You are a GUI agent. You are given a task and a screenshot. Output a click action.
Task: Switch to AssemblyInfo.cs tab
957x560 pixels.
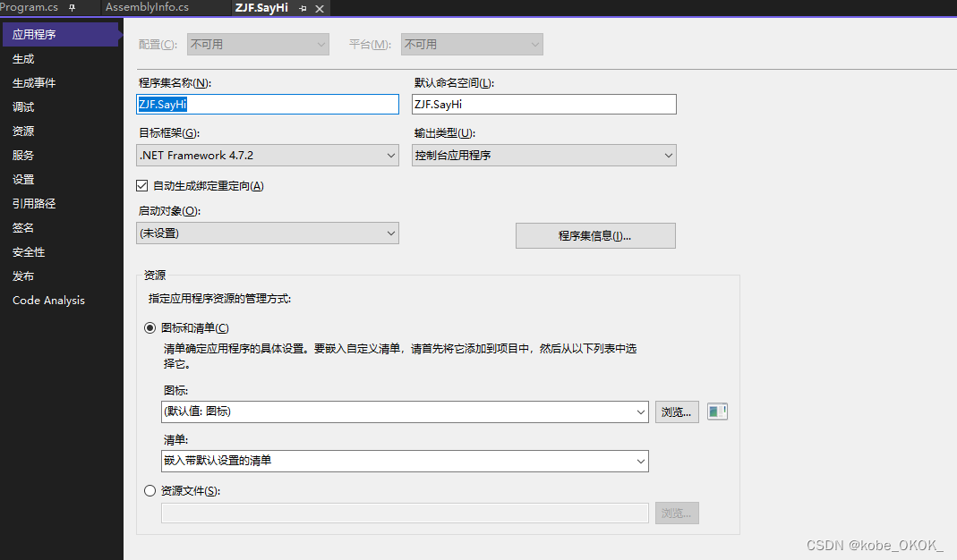pyautogui.click(x=147, y=7)
